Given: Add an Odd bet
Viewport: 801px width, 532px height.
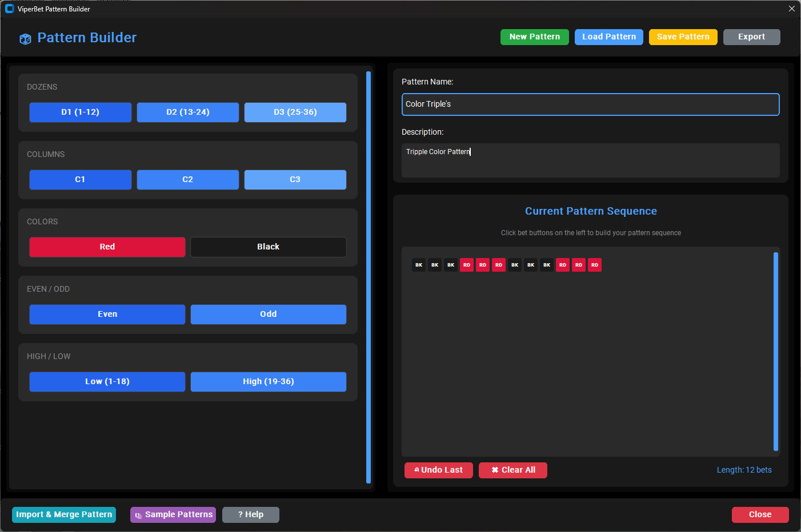Looking at the screenshot, I should [268, 314].
